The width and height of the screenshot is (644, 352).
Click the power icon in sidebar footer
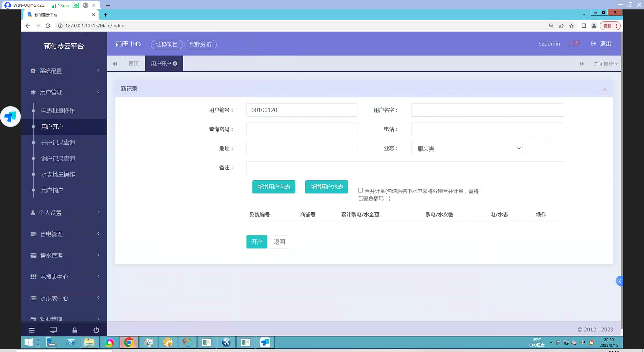click(96, 330)
